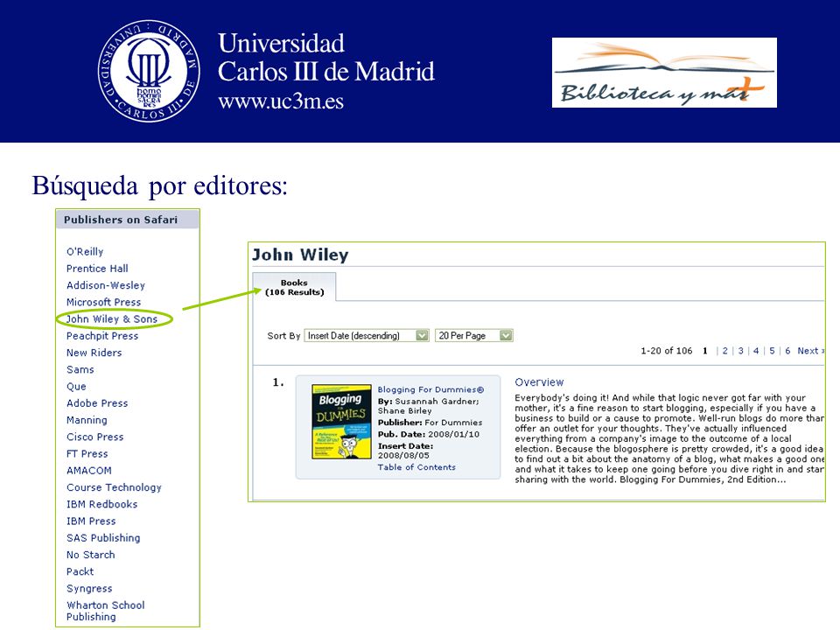Go to results page 3

pyautogui.click(x=741, y=351)
